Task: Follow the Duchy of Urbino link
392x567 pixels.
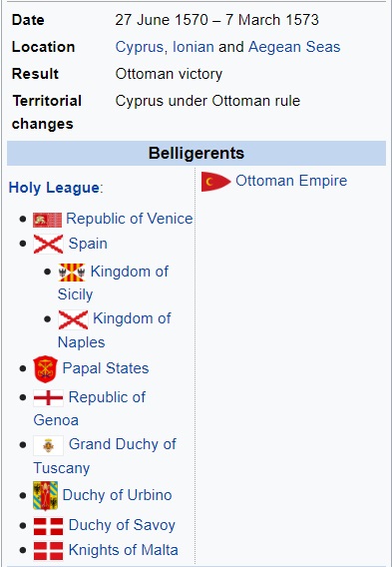Action: (117, 495)
